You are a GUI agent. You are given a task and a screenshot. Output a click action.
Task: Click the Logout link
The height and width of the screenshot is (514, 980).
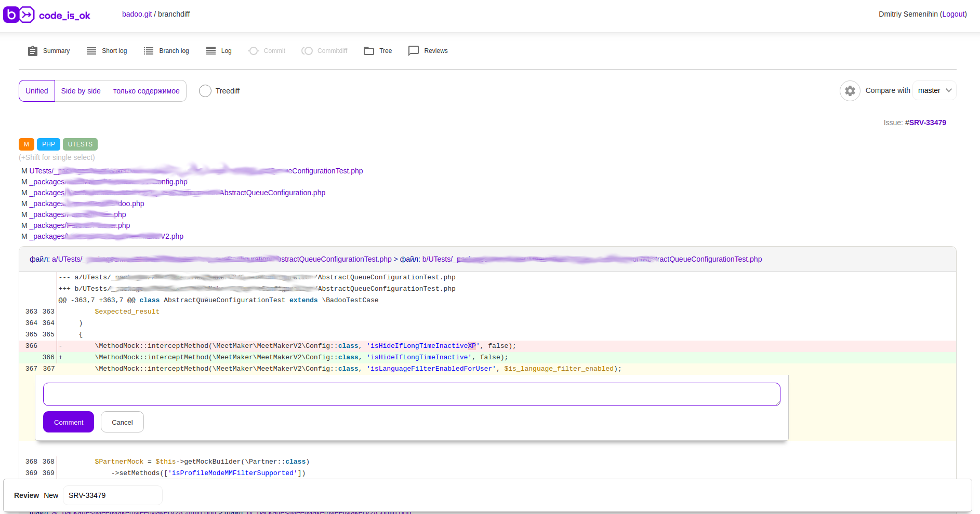pos(953,14)
